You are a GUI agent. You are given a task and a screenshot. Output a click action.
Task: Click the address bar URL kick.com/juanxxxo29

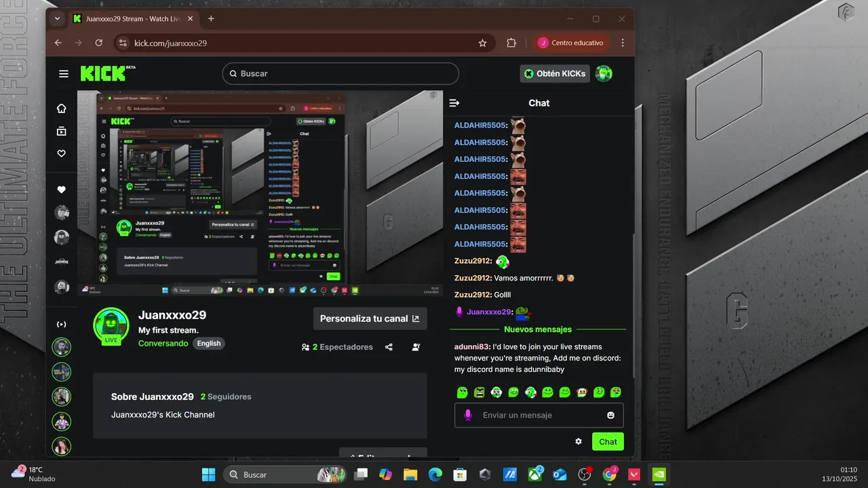(170, 43)
